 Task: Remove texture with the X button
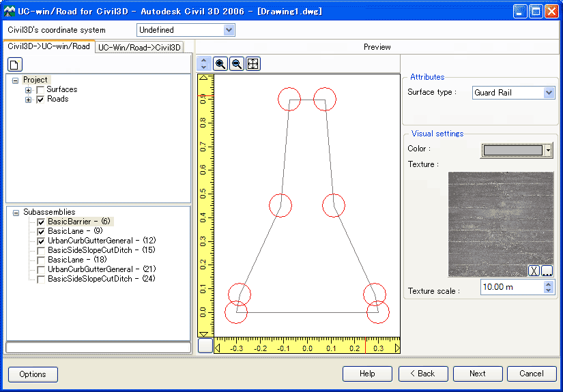(x=534, y=271)
